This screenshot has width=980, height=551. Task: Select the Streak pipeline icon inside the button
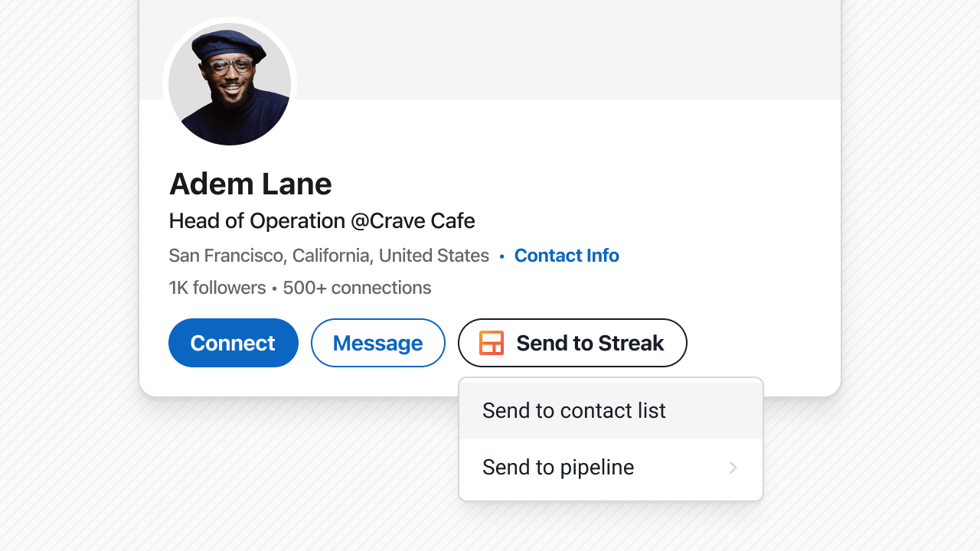493,343
